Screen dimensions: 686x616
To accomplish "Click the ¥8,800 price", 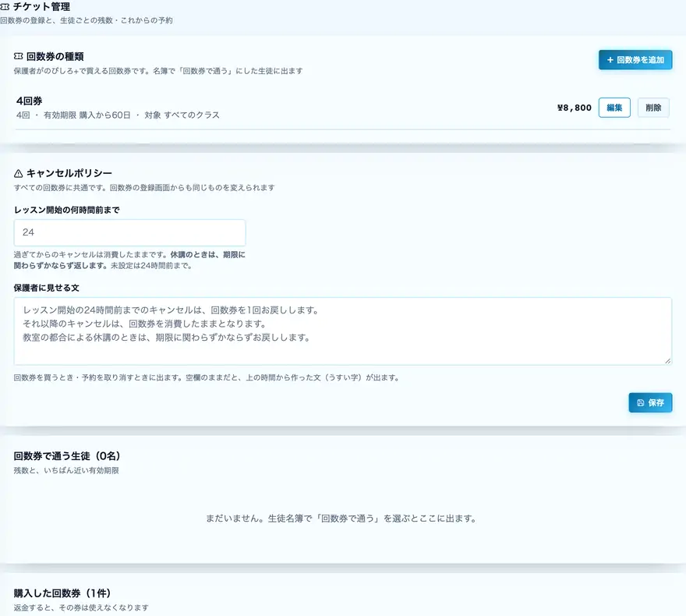I will (574, 108).
